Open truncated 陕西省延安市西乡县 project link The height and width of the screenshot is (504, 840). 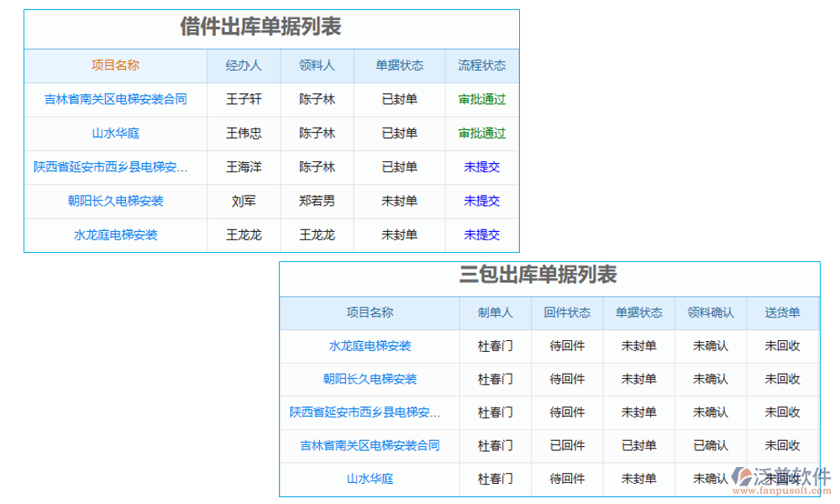click(115, 166)
